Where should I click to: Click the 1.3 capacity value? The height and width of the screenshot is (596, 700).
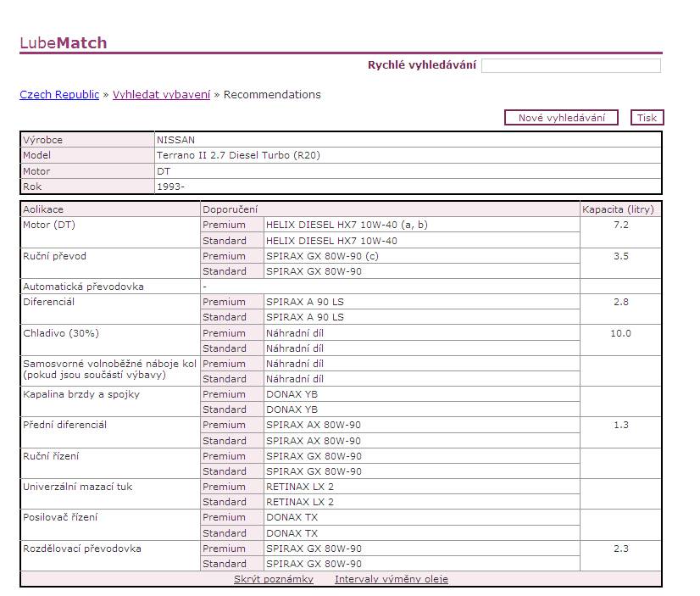(x=620, y=425)
